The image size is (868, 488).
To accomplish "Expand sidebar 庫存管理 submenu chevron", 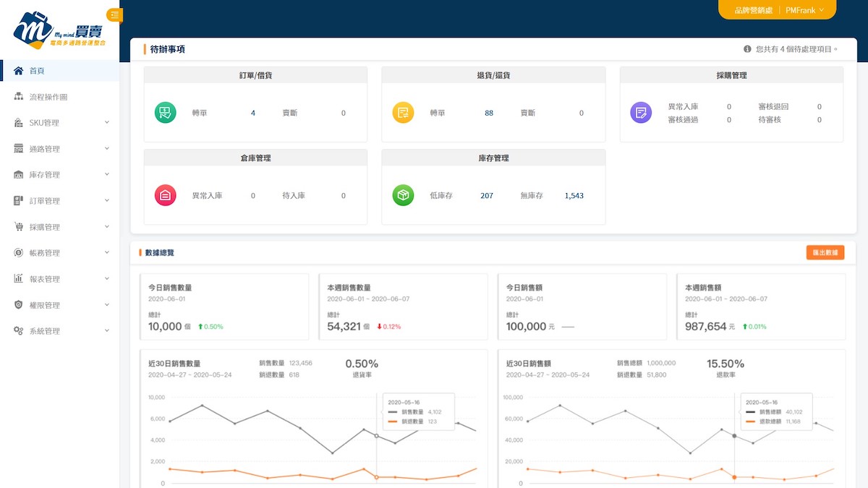I will pos(107,175).
